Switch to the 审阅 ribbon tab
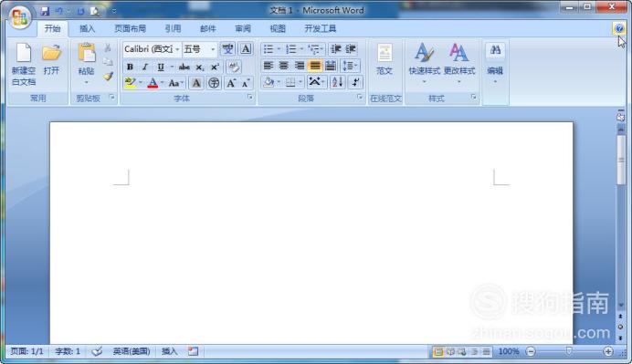This screenshot has height=364, width=632. [x=243, y=28]
